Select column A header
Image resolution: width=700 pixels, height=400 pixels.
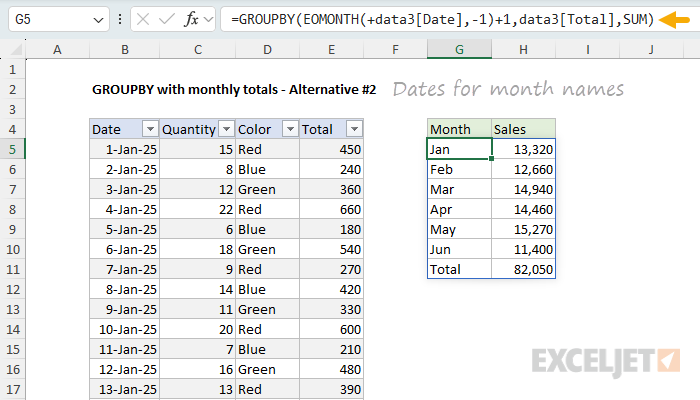[57, 50]
